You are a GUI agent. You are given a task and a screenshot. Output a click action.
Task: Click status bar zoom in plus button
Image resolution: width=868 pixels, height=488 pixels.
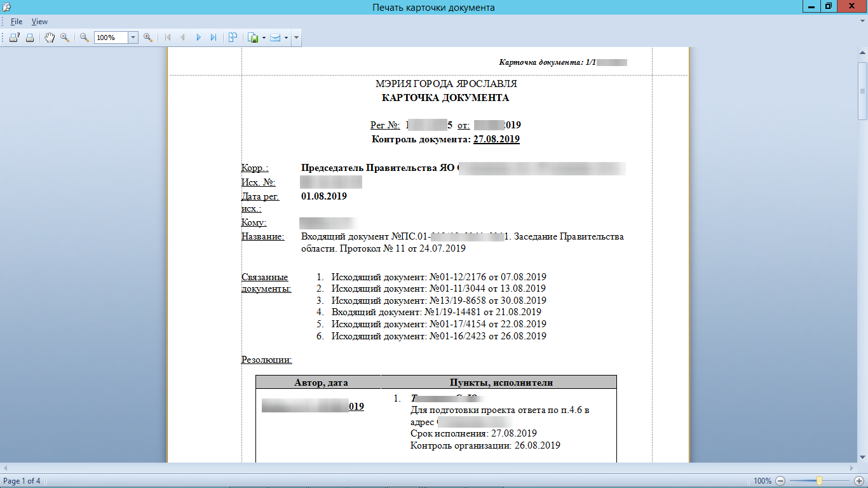click(859, 481)
